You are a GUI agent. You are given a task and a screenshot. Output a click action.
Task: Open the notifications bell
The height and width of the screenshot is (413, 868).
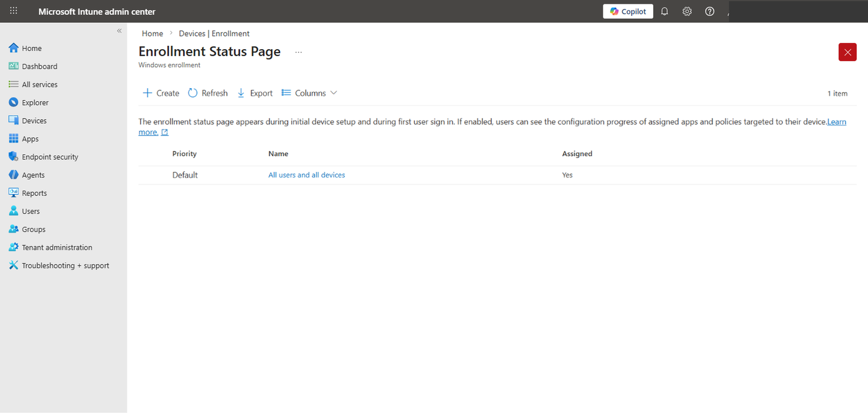pos(664,11)
